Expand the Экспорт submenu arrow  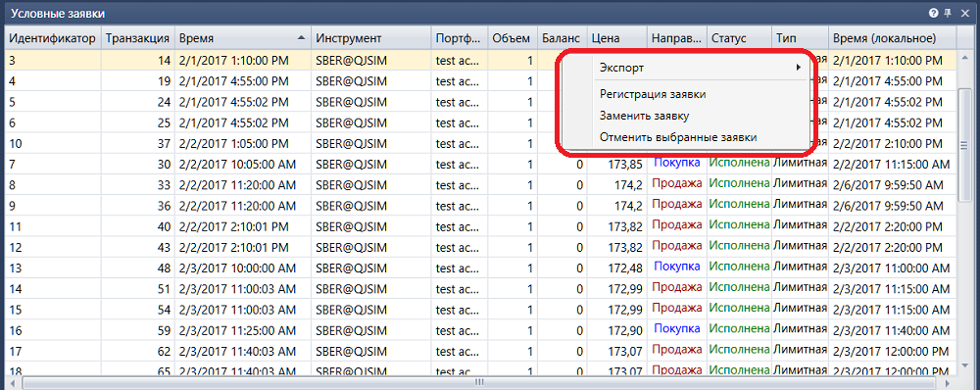click(x=798, y=68)
